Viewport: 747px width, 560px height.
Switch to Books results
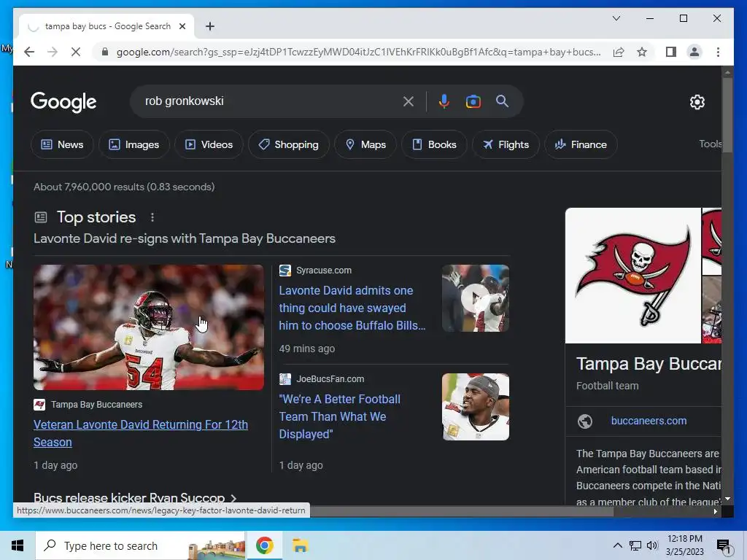tap(434, 144)
